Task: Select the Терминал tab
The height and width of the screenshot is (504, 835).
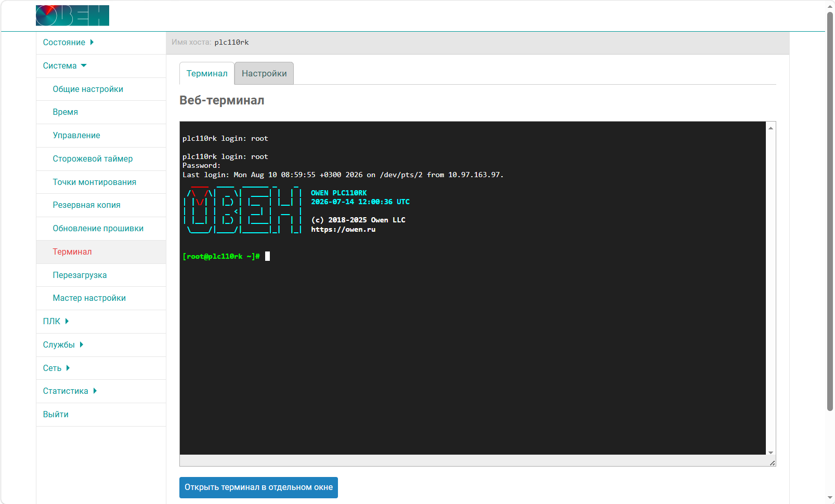Action: click(x=207, y=73)
